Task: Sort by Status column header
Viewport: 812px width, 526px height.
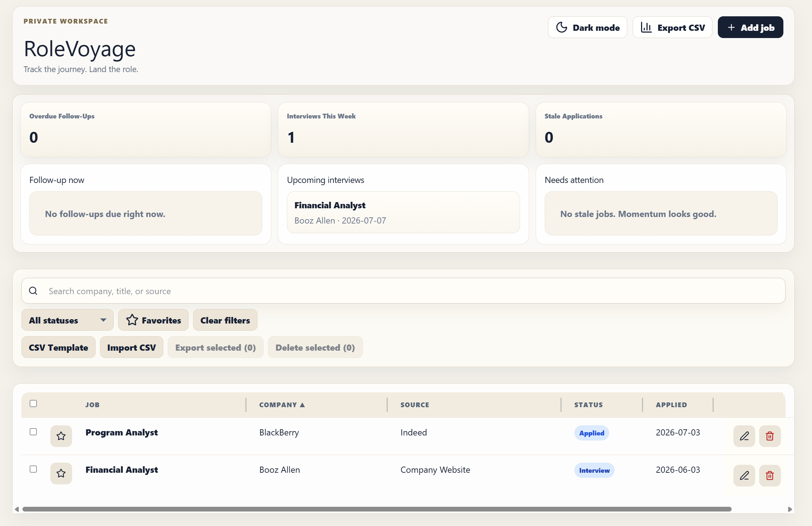Action: [x=589, y=405]
